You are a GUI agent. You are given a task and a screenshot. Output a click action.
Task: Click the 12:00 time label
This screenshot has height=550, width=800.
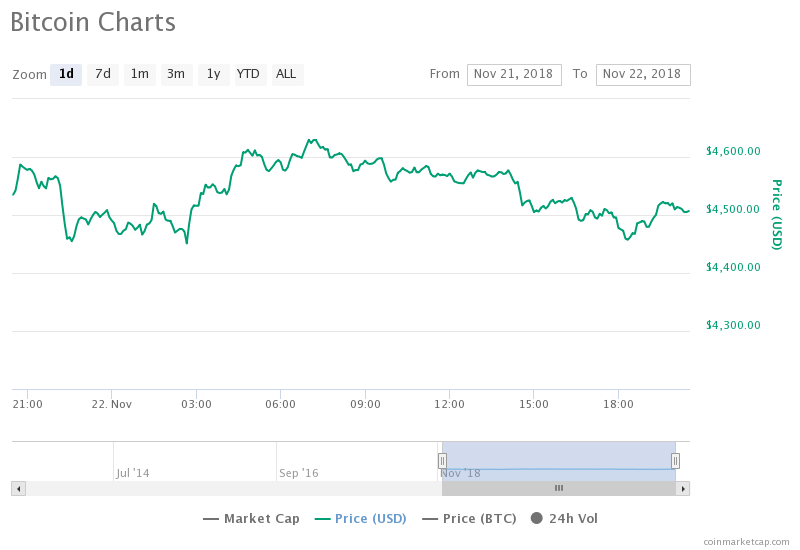449,404
